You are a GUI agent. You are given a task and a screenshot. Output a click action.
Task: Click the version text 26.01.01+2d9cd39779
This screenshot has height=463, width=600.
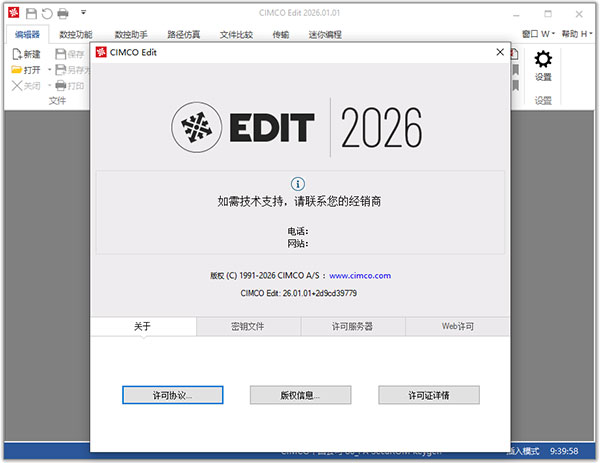pyautogui.click(x=320, y=293)
